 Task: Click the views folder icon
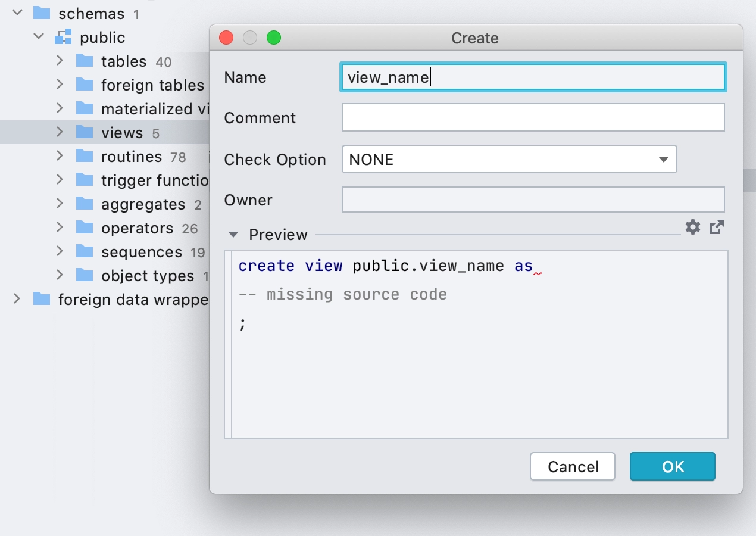coord(85,132)
